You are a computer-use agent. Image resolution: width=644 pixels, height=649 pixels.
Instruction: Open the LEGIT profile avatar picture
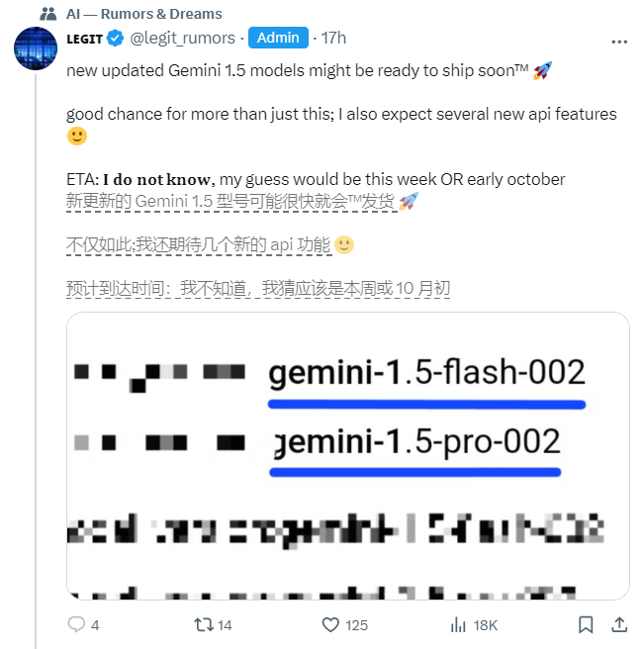click(35, 49)
